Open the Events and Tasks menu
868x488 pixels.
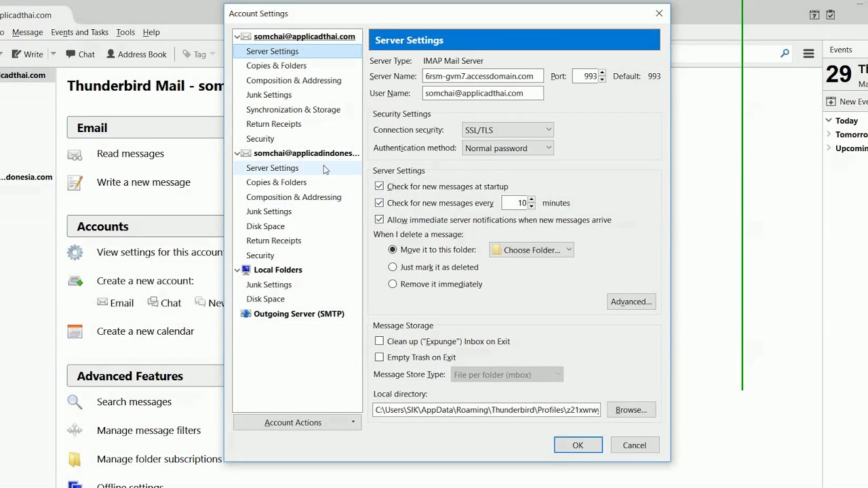point(79,33)
